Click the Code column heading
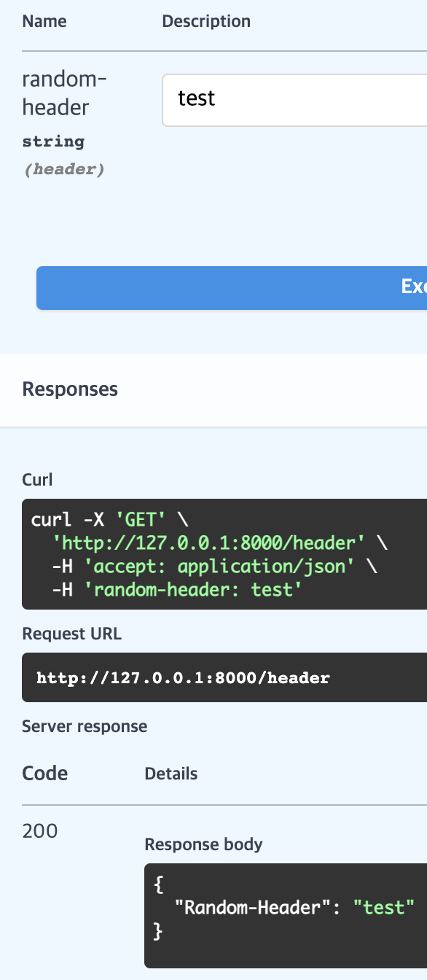 [x=44, y=773]
